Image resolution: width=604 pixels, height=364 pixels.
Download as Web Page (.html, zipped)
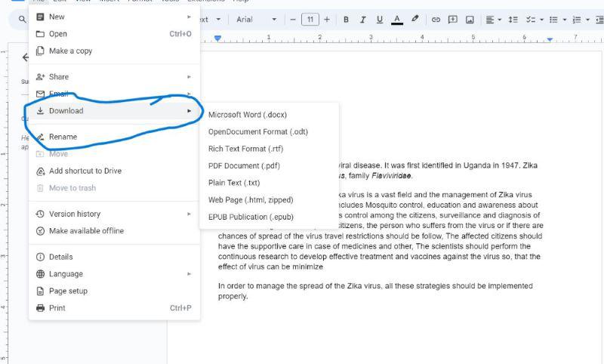click(x=270, y=200)
